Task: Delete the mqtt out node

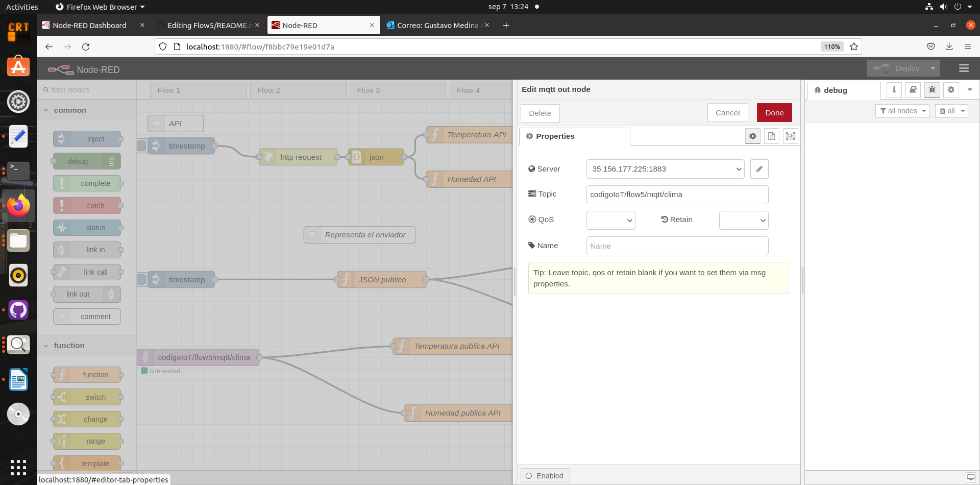Action: [540, 113]
